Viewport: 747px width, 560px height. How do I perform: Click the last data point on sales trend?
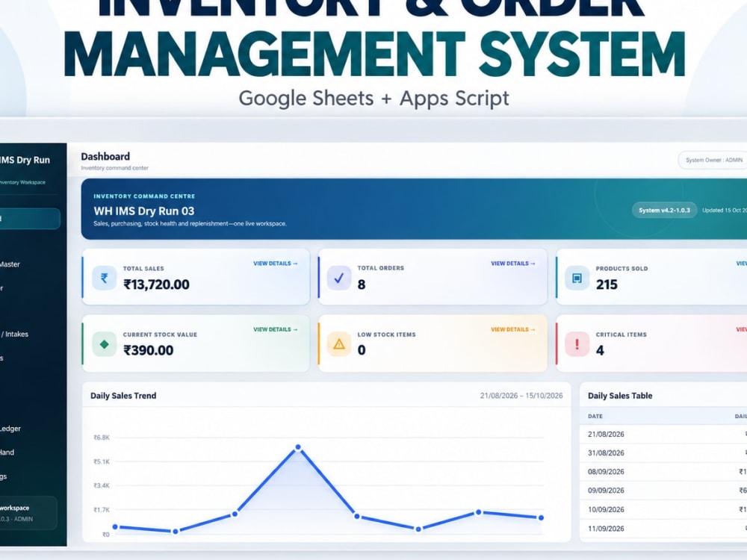coord(541,517)
